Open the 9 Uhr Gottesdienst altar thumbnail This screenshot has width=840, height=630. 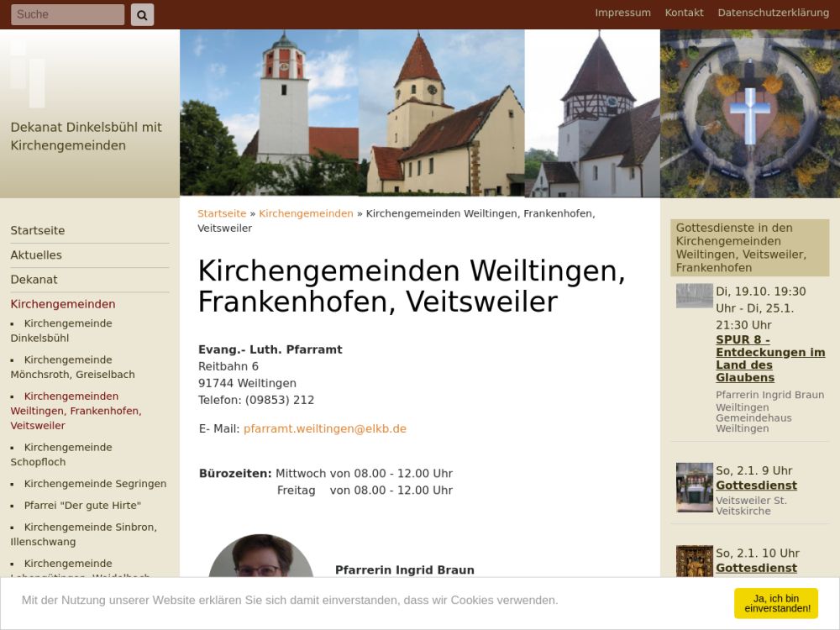pos(694,487)
